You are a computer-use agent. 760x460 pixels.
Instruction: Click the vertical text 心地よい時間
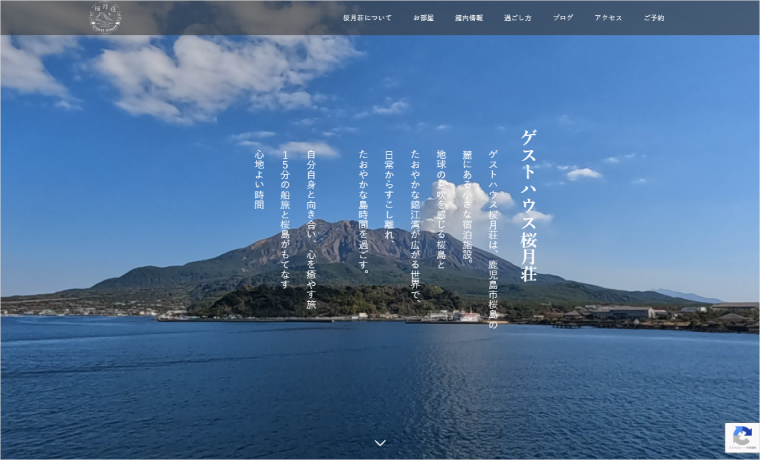click(259, 179)
